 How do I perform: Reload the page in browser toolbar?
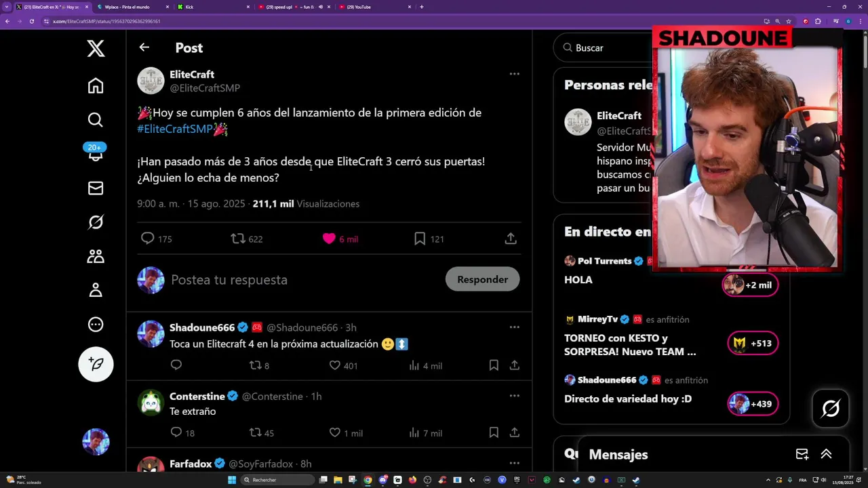point(31,21)
